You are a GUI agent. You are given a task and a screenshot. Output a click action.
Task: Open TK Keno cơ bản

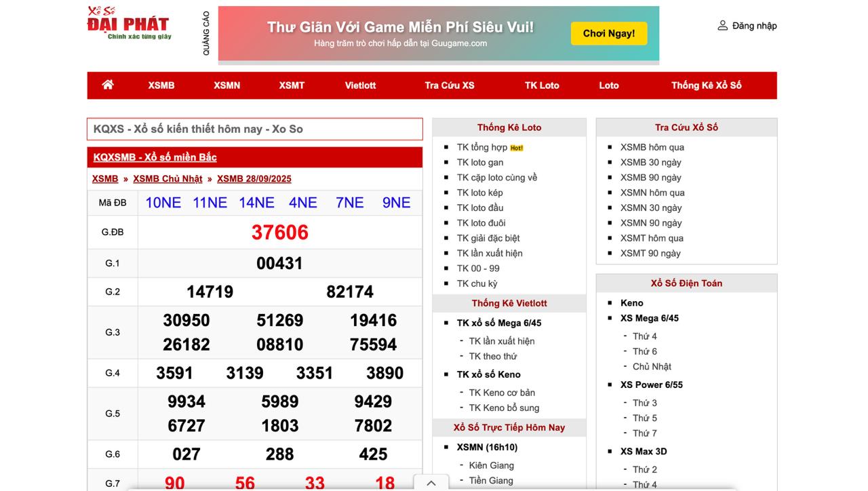(502, 393)
